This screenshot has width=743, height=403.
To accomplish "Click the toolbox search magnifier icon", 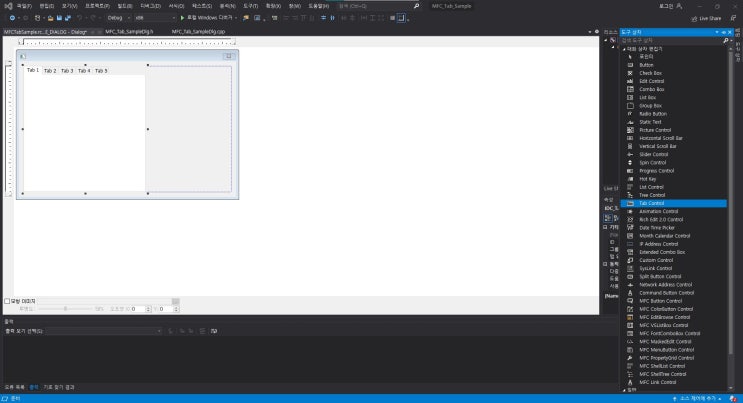I will [725, 41].
